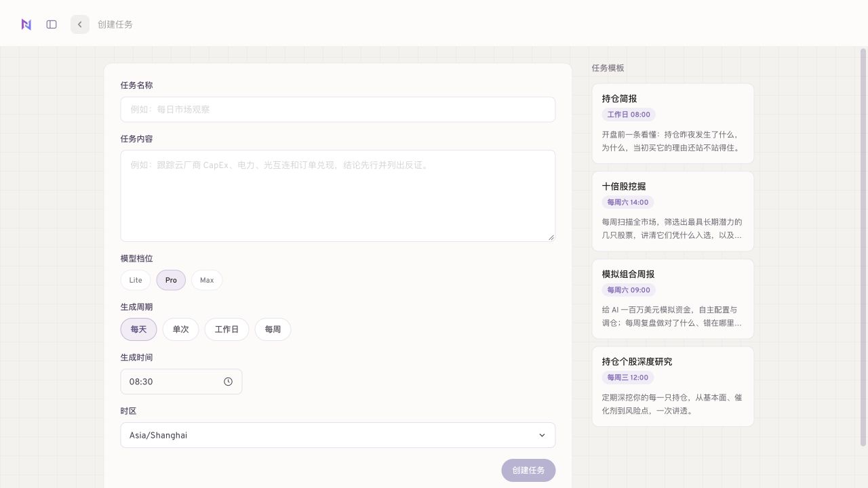
Task: Click the page vertical scrollbar
Action: [x=863, y=247]
